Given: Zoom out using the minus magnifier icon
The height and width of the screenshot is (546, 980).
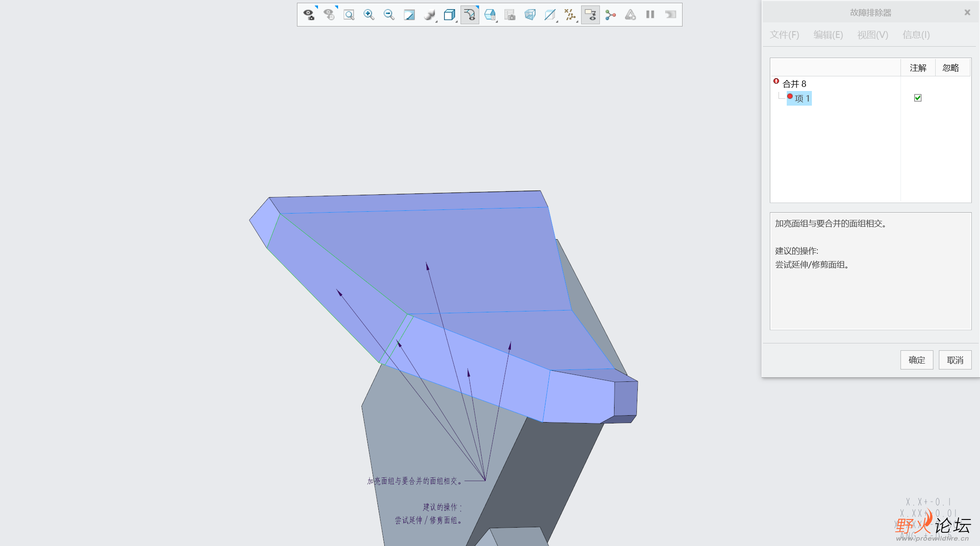Looking at the screenshot, I should (389, 15).
